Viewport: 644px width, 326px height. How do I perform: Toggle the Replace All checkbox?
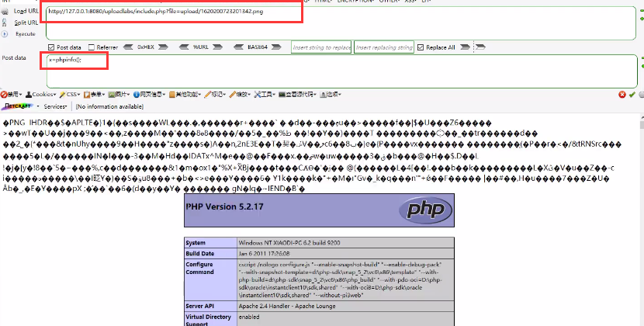pyautogui.click(x=421, y=47)
